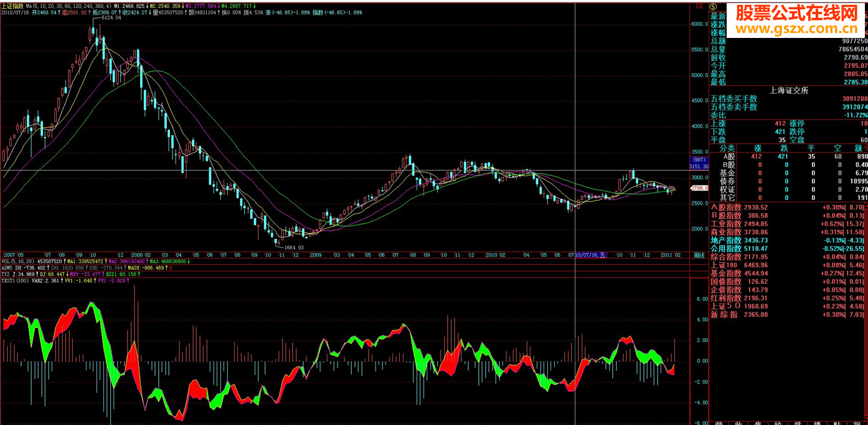The image size is (868, 425).
Task: Click the 3151.30 price label on axis
Action: coord(699,167)
